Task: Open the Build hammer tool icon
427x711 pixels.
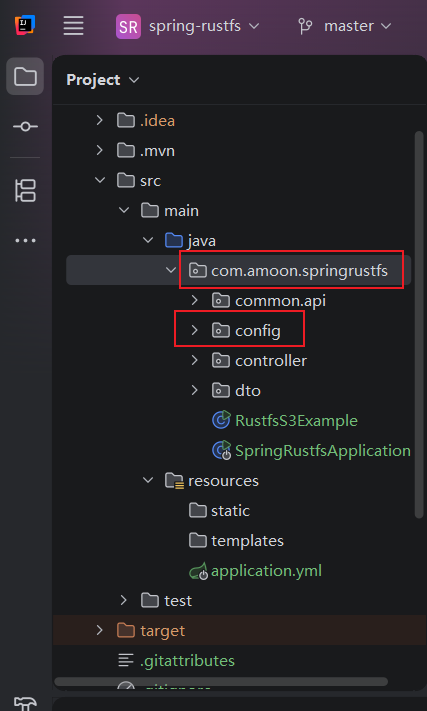Action: click(25, 703)
